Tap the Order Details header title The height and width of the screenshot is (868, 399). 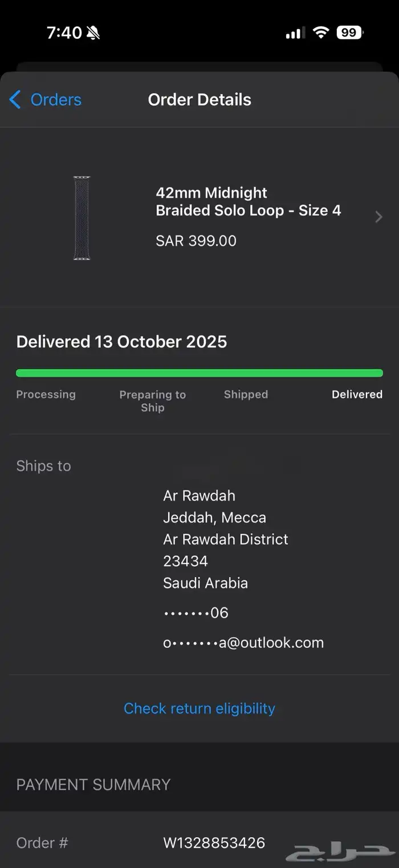tap(199, 100)
